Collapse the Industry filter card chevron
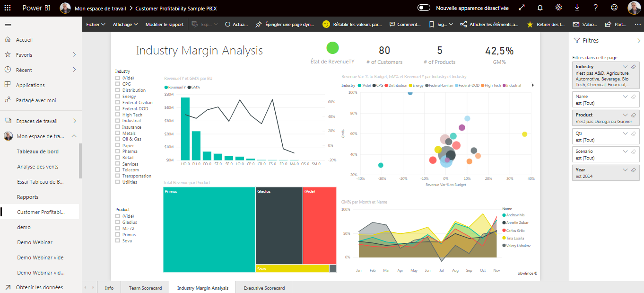 coord(625,67)
